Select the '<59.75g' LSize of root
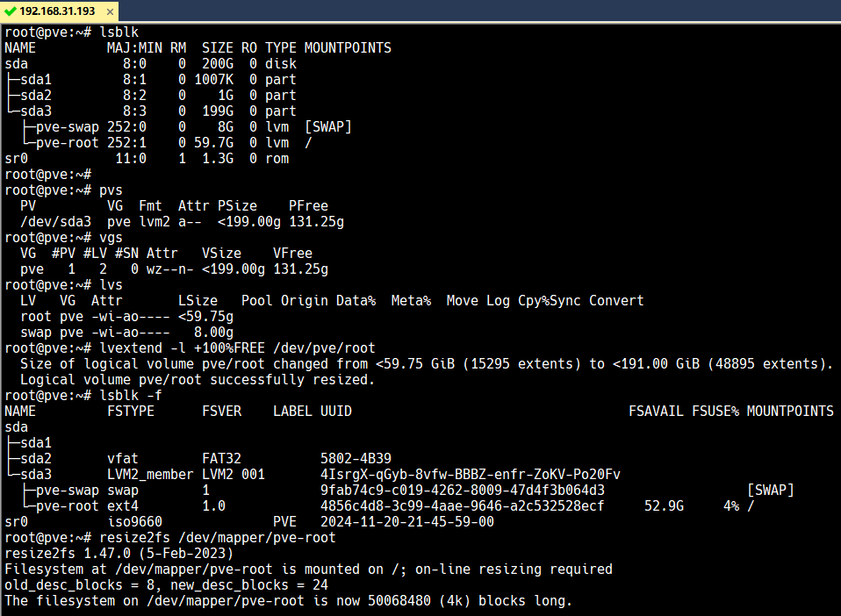 [205, 317]
